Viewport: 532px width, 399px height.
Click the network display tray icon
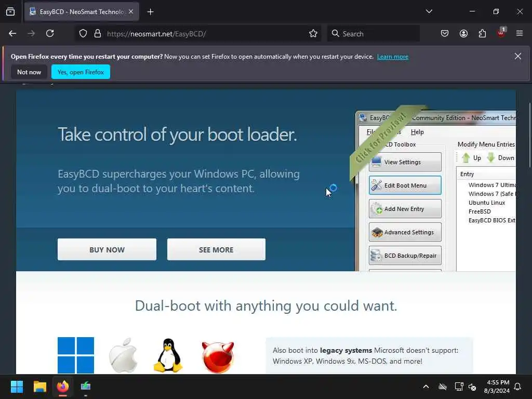click(459, 387)
